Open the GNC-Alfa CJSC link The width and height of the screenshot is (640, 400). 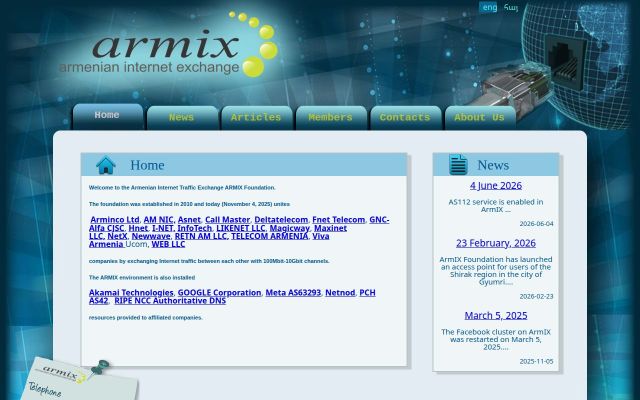click(x=107, y=228)
